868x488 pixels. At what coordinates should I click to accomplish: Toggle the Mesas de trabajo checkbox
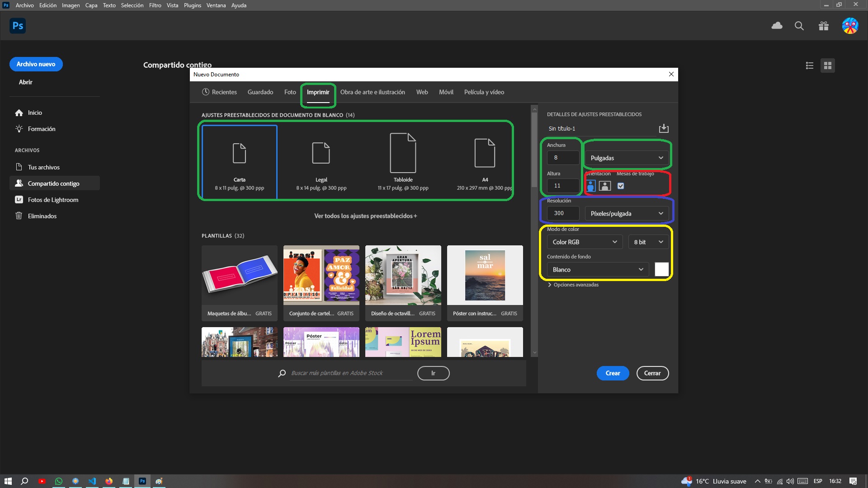point(621,186)
